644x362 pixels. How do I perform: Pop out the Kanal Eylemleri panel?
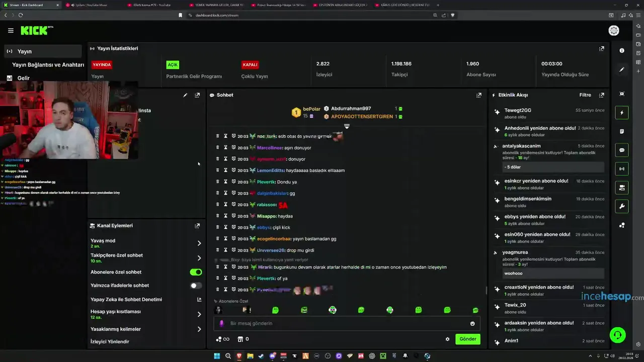tap(197, 226)
